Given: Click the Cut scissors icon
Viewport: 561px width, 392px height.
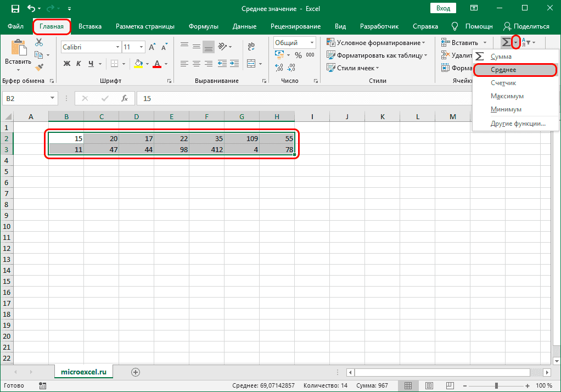Looking at the screenshot, I should point(39,43).
